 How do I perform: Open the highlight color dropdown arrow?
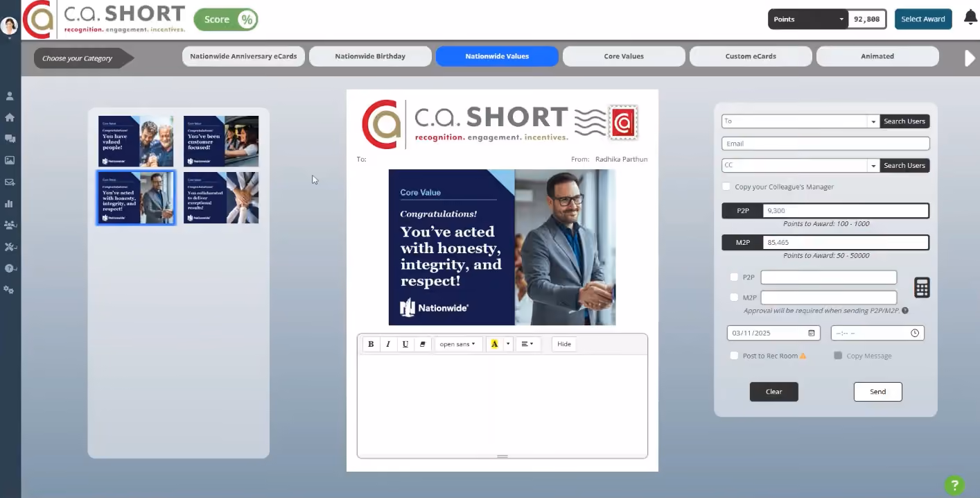tap(508, 344)
